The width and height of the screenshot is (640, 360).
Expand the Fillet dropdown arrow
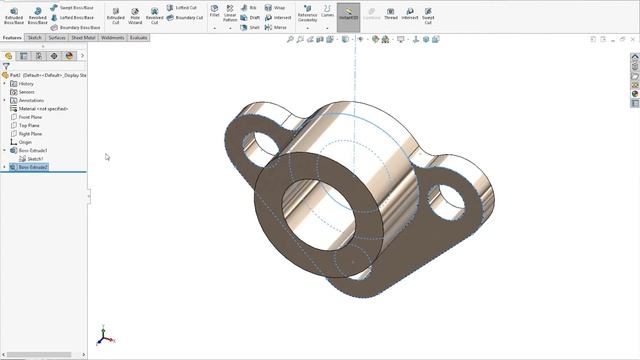pyautogui.click(x=214, y=28)
